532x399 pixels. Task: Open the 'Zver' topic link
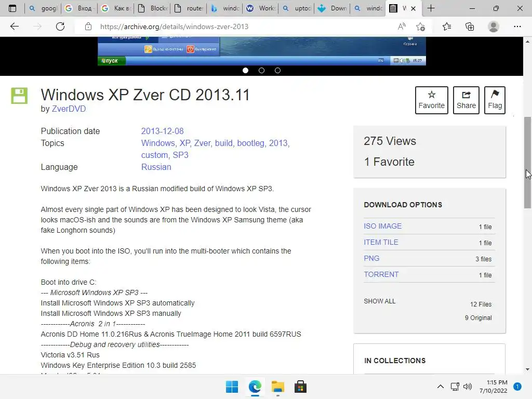[203, 143]
